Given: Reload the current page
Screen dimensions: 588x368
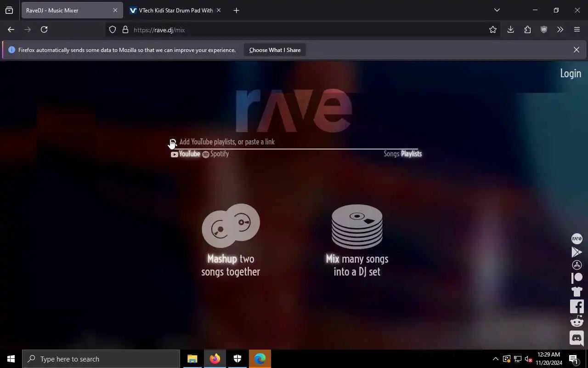Looking at the screenshot, I should click(x=44, y=29).
